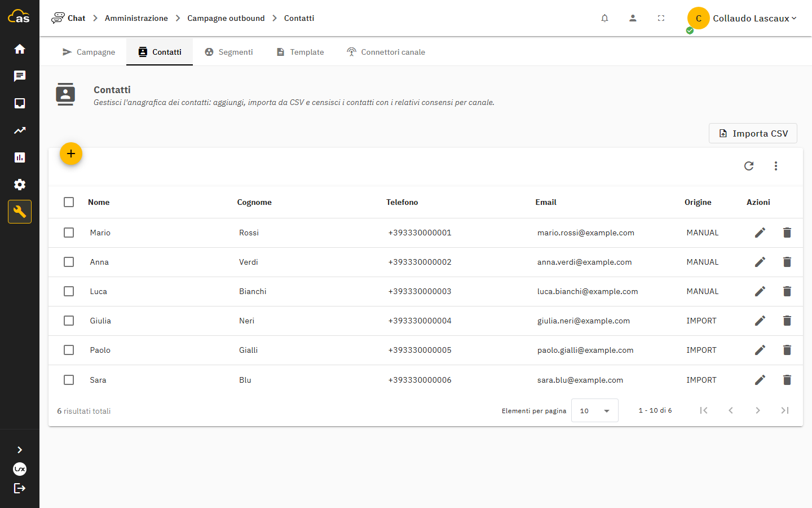Delete the Anna Verdi contact
This screenshot has height=508, width=812.
(x=787, y=262)
